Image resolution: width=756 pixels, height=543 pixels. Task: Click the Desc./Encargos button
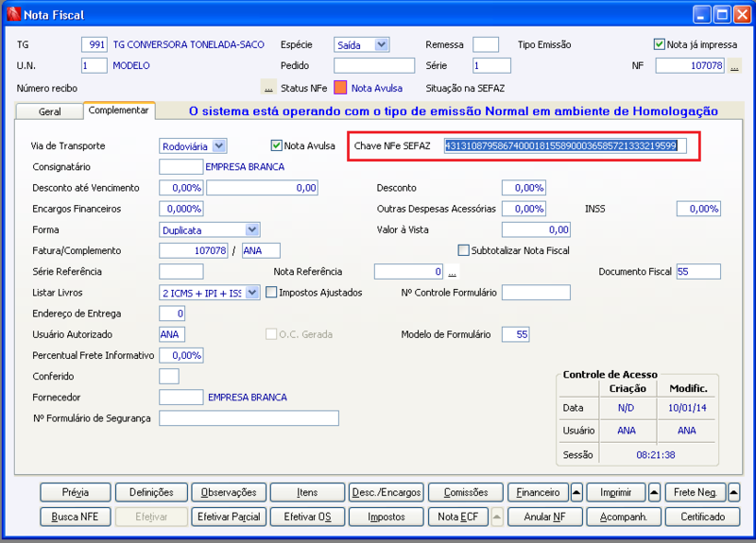pyautogui.click(x=387, y=492)
